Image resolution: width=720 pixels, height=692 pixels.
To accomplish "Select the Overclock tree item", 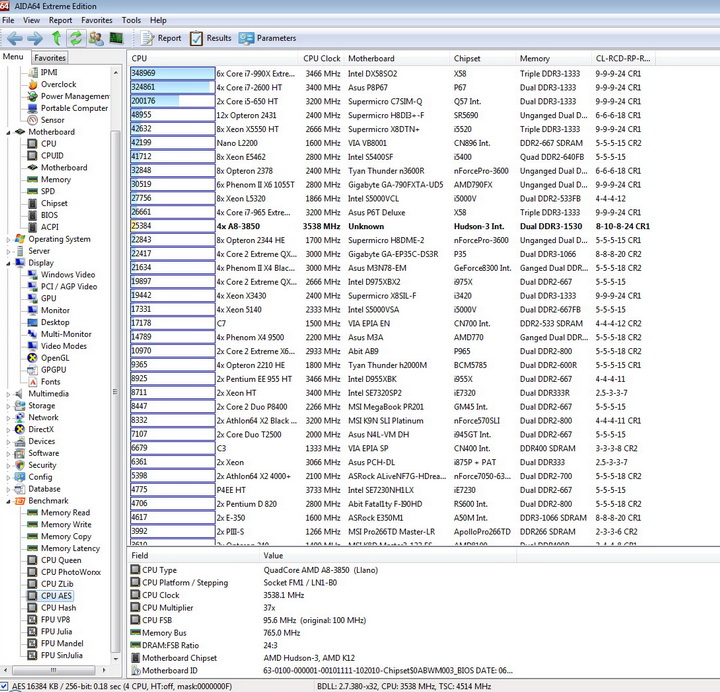I will (52, 84).
